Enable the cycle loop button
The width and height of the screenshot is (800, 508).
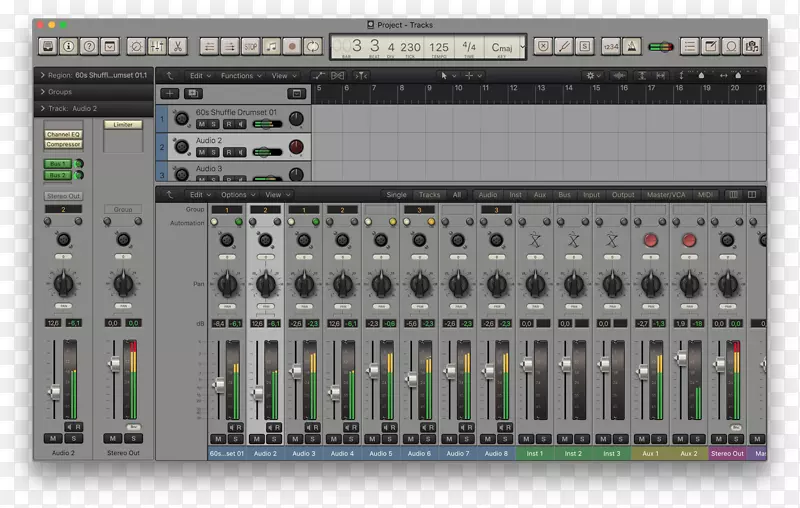pyautogui.click(x=313, y=46)
